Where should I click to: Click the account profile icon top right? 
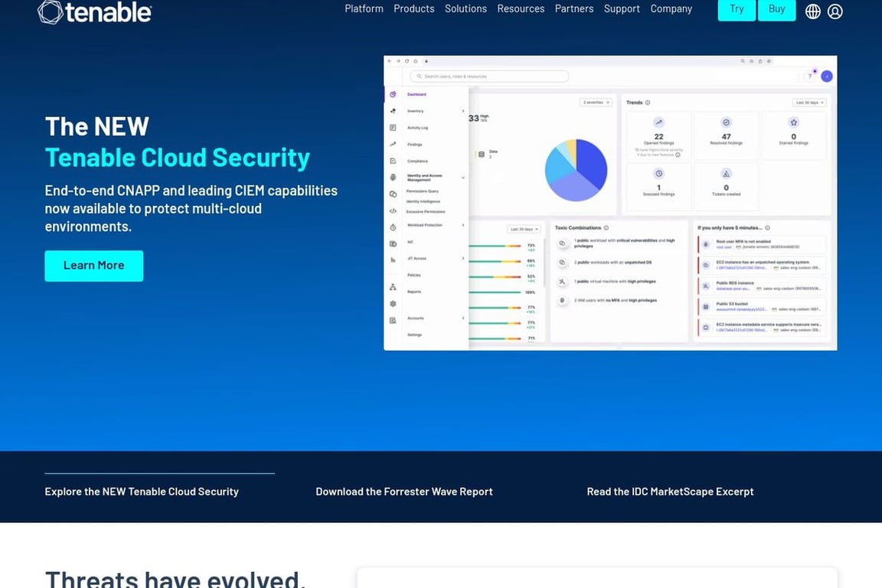click(x=835, y=11)
